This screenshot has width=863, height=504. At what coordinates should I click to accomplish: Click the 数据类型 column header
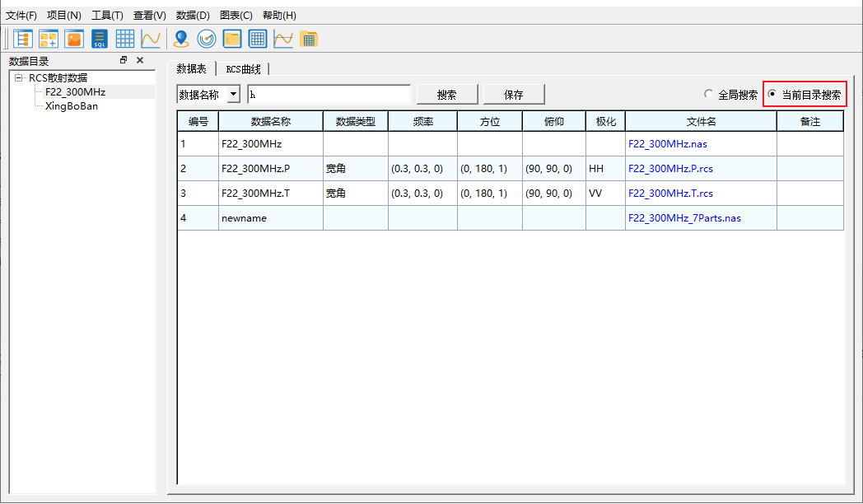coord(356,122)
